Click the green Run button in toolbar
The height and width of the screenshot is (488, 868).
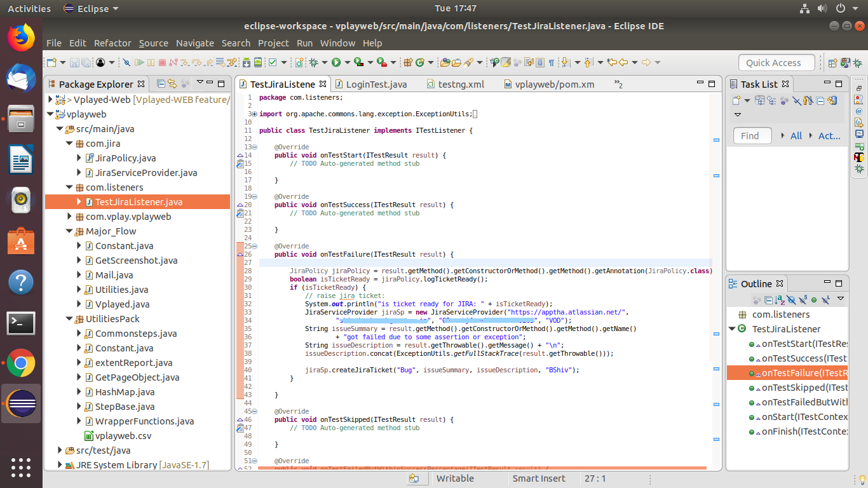336,62
